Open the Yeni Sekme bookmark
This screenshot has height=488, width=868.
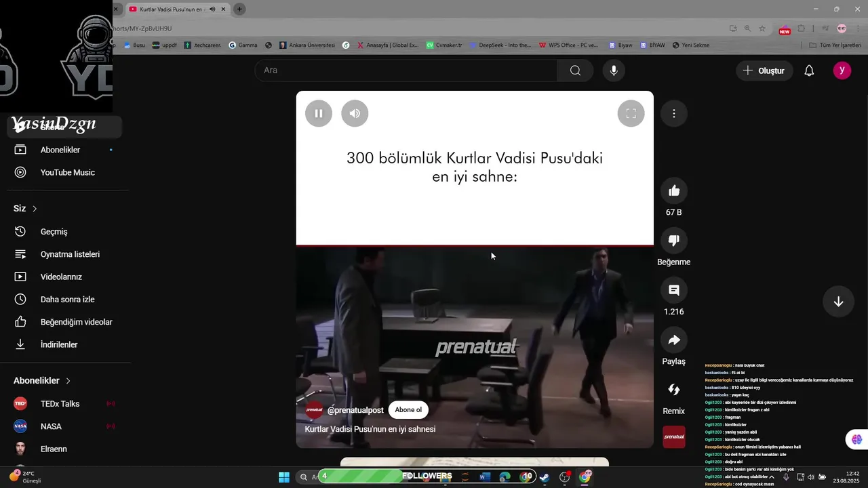691,45
